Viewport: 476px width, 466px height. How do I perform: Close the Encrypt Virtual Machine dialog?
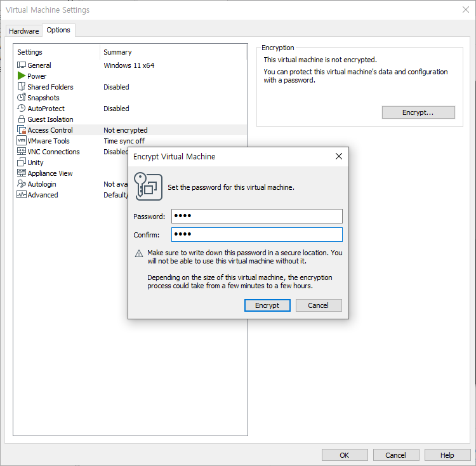(x=339, y=156)
